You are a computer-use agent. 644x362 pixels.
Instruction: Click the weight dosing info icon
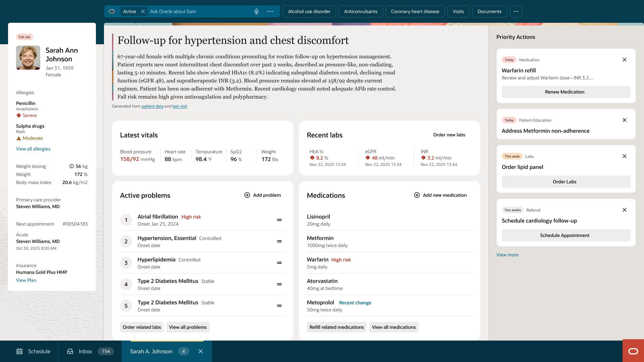coord(71,166)
